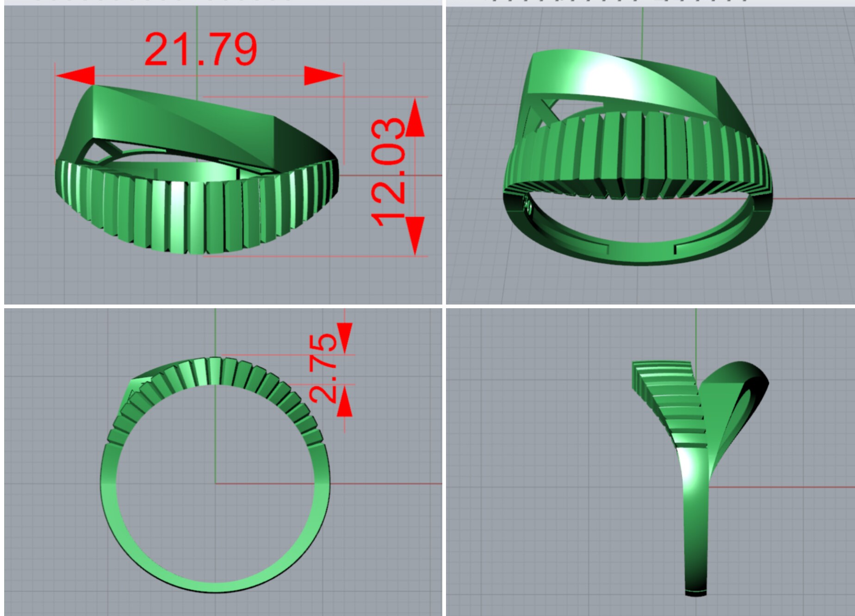Click the upper arrowhead of the 12.03 dimension
The height and width of the screenshot is (616, 855).
click(x=415, y=118)
